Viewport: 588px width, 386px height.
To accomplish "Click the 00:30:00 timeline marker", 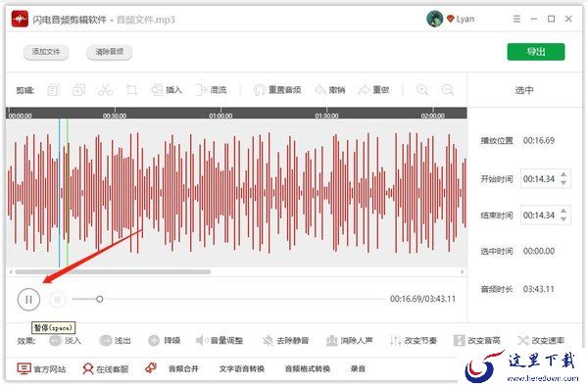I will (115, 116).
